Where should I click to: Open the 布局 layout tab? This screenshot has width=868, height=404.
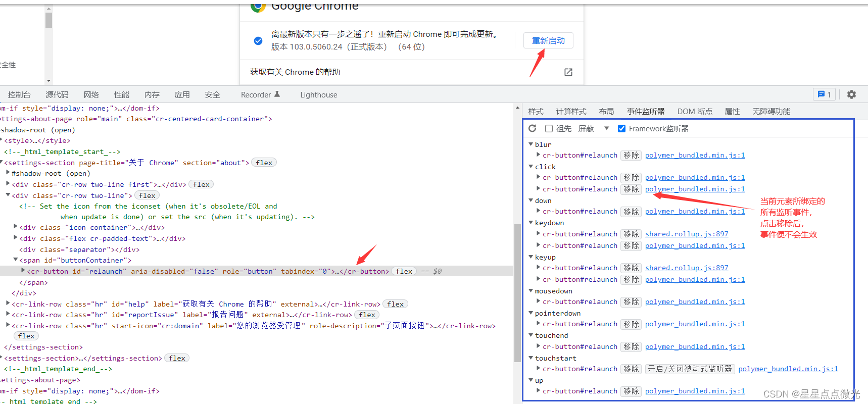click(x=607, y=112)
